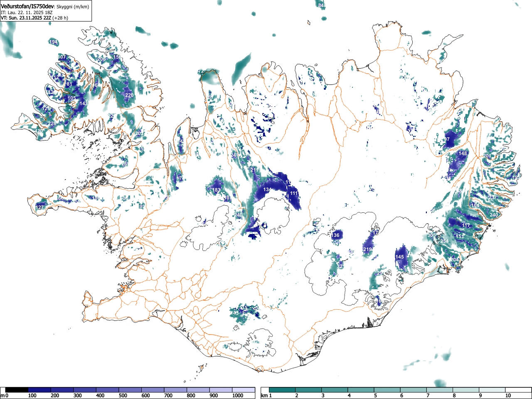Select the "Skyggni (m/km)" parameter label
Viewport: 532px width, 399px height.
click(x=72, y=7)
